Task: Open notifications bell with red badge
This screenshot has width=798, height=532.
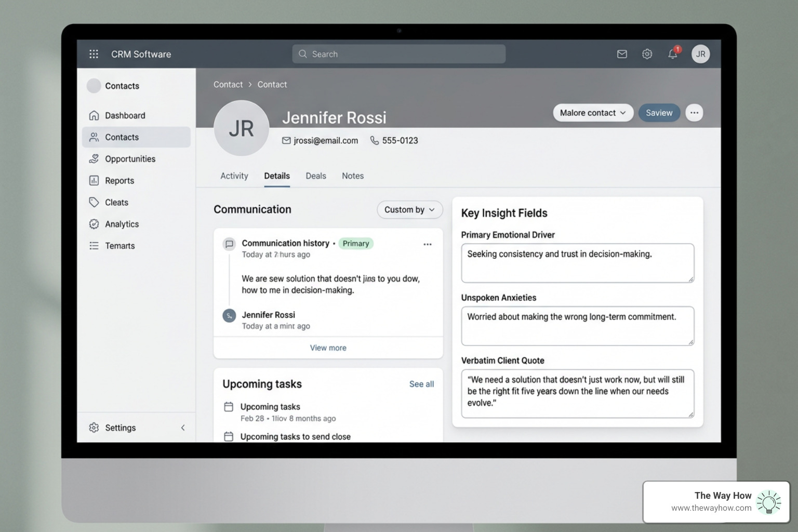Action: coord(673,53)
